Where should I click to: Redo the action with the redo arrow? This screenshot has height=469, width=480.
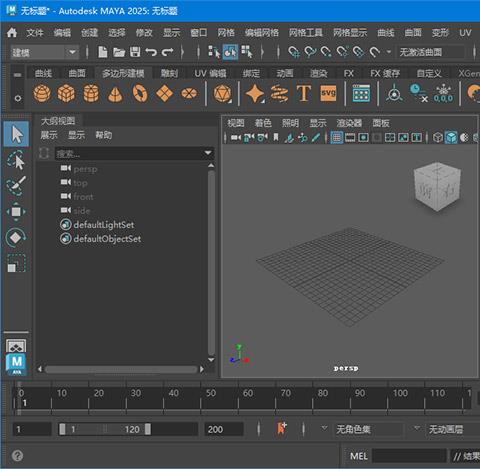(x=168, y=52)
